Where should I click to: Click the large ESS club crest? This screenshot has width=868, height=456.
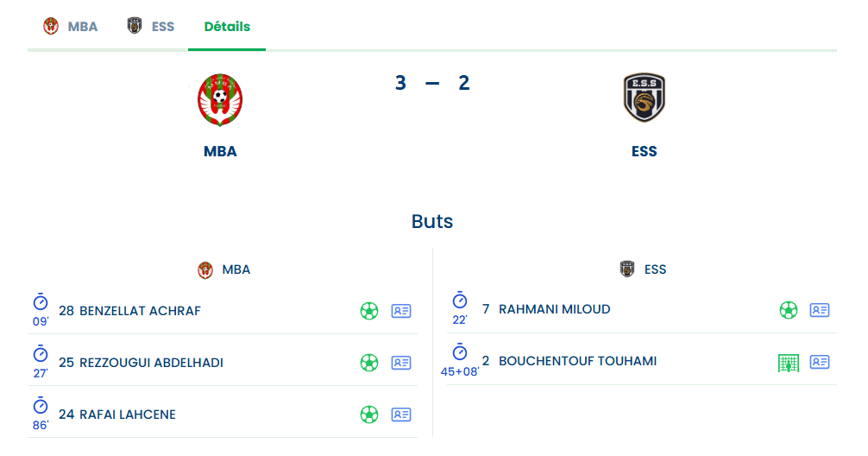click(645, 98)
